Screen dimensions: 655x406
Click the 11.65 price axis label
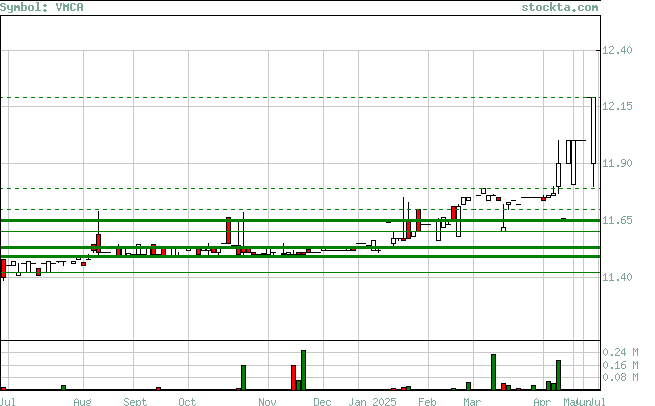point(617,220)
